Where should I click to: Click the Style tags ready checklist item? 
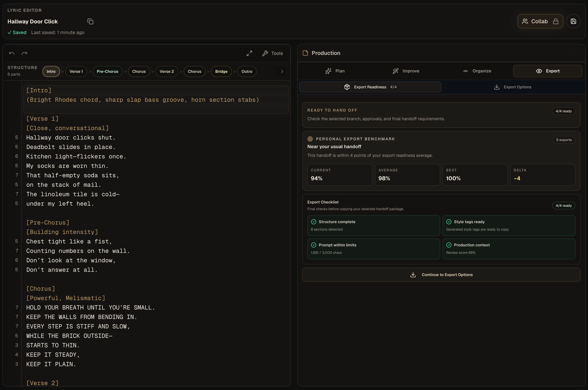point(509,225)
